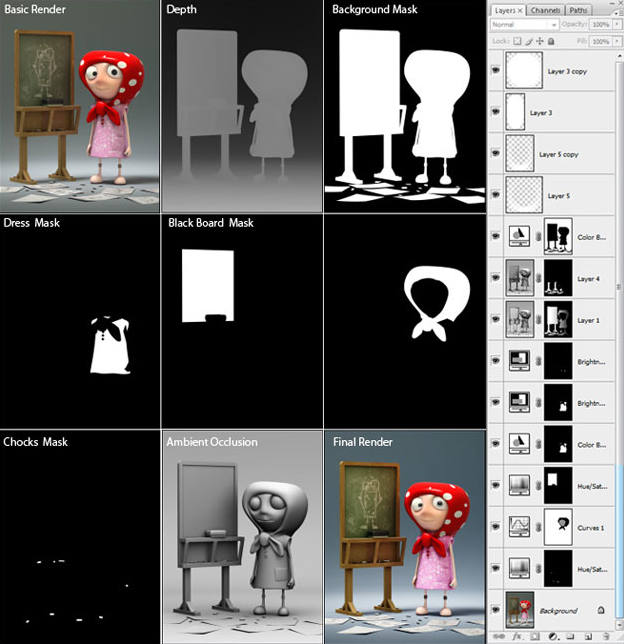
Task: Toggle visibility of Layer 3
Action: [496, 112]
